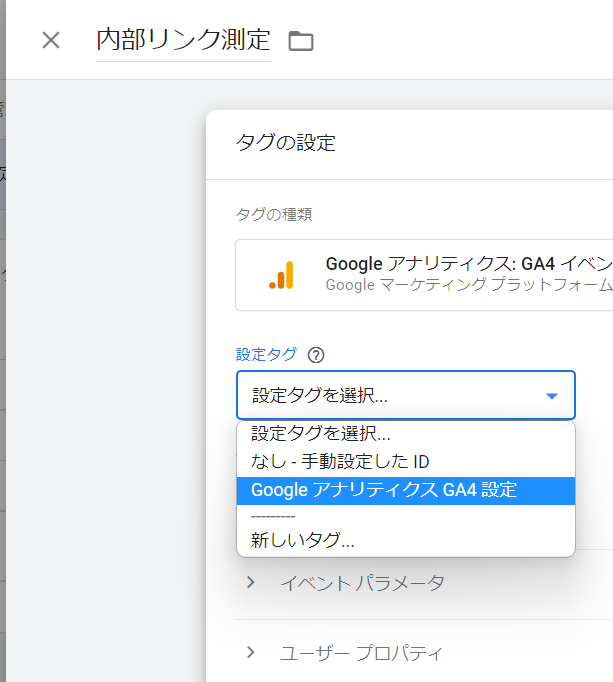The width and height of the screenshot is (613, 682).
Task: Pick 新しいタグ... in the dropdown list
Action: tap(303, 541)
